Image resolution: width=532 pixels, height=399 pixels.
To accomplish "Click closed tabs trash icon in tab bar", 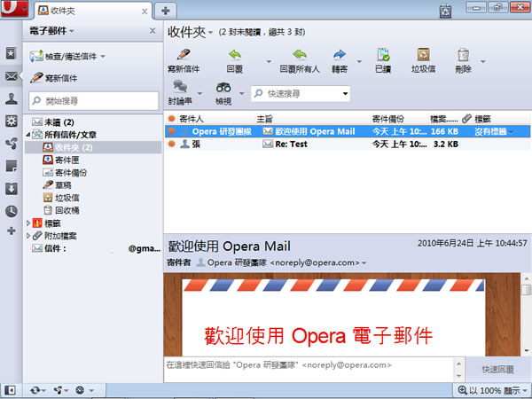I will click(x=444, y=11).
